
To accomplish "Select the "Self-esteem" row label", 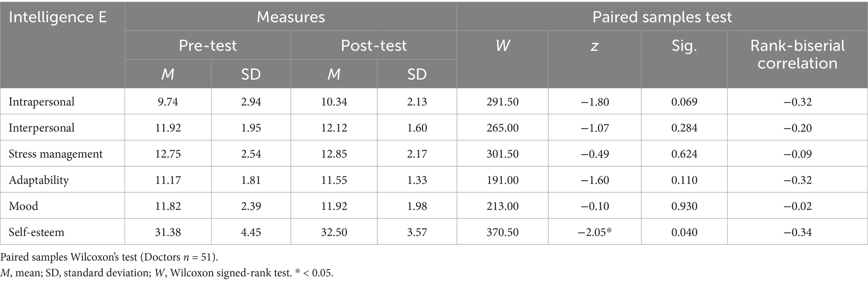I will pos(37,232).
